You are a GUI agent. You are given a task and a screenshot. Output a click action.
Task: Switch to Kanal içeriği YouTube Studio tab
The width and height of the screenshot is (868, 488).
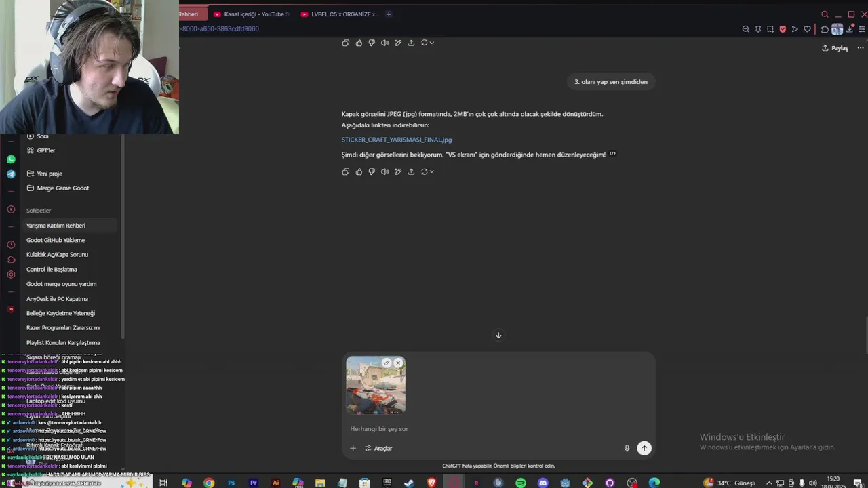[251, 14]
